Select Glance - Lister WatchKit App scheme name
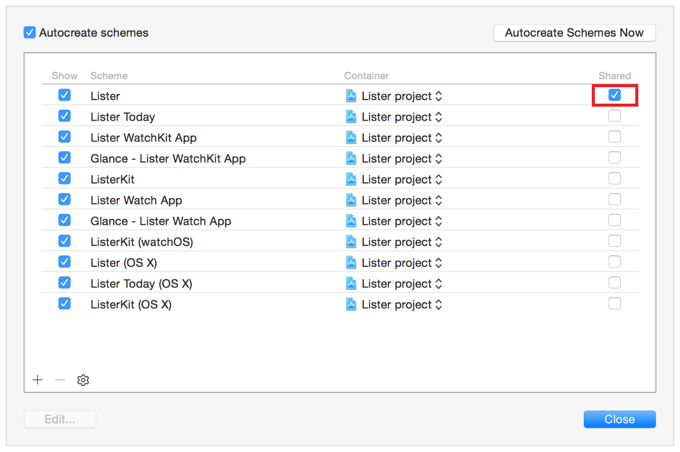The image size is (680, 452). click(x=168, y=158)
